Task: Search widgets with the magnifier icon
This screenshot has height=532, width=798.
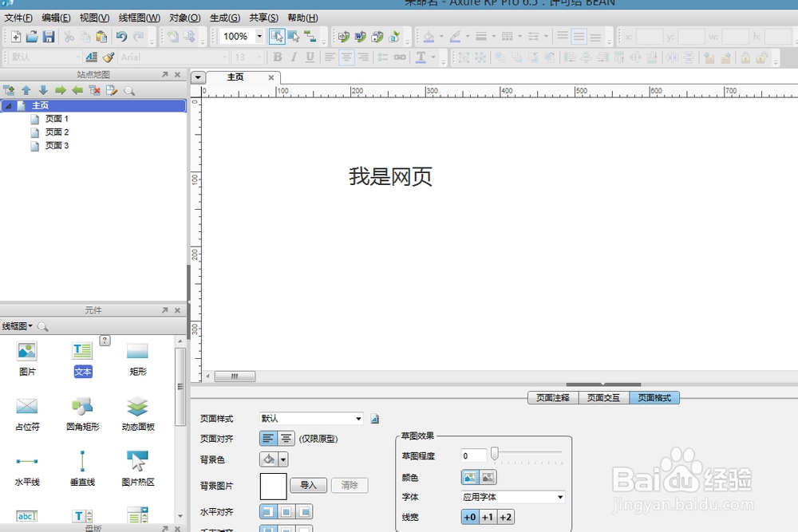Action: [x=43, y=326]
